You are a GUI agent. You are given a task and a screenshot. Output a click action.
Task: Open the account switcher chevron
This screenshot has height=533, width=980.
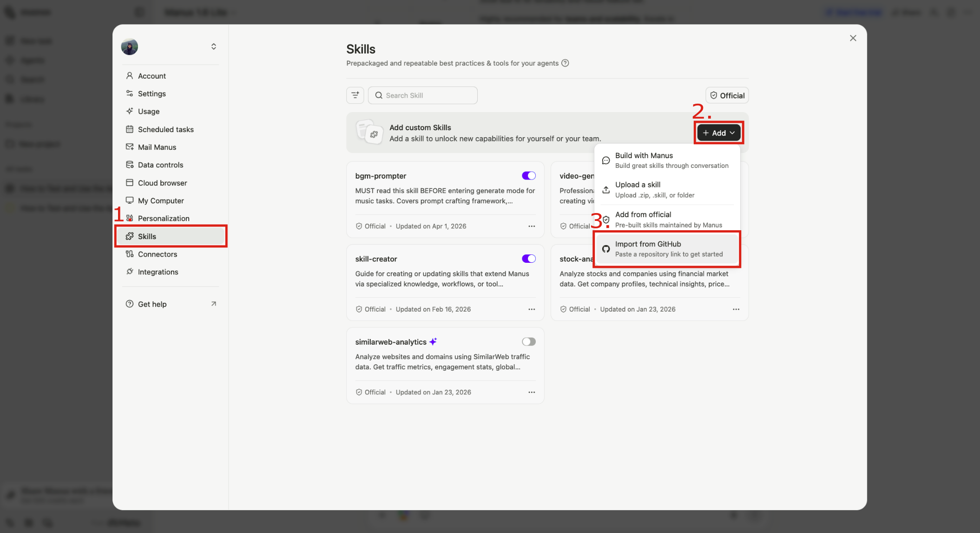(213, 46)
